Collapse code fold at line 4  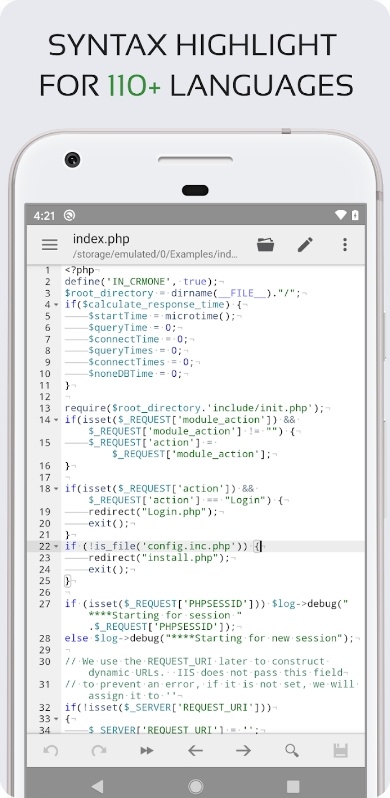point(56,304)
